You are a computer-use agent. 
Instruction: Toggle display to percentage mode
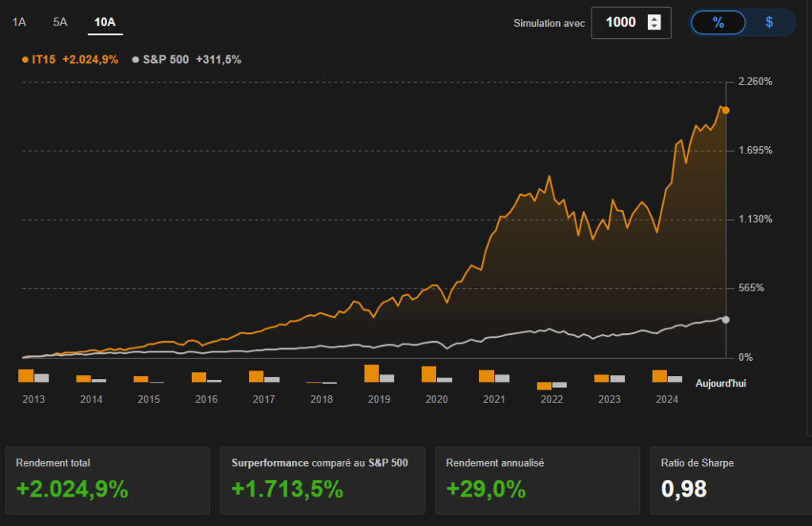[718, 22]
